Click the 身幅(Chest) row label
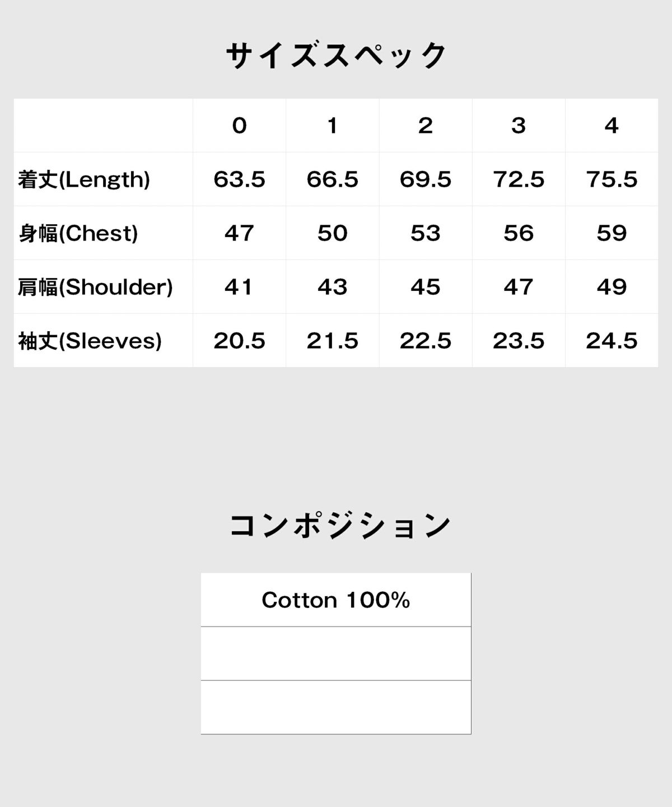This screenshot has width=672, height=807. pyautogui.click(x=78, y=233)
